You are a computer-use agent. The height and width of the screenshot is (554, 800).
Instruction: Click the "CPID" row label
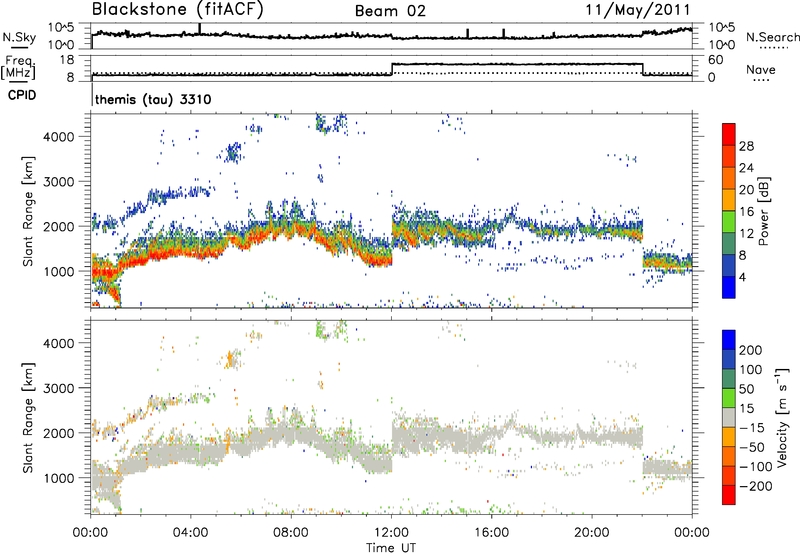[x=22, y=95]
